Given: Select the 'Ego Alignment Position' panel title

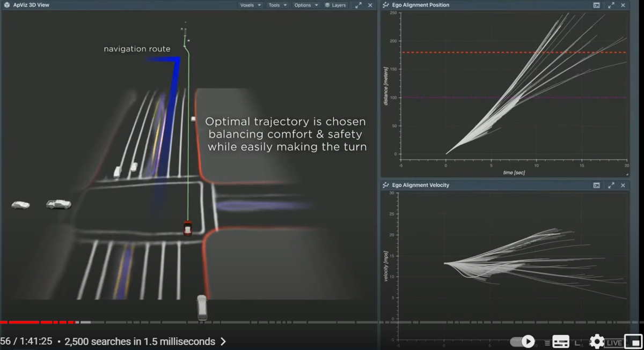Looking at the screenshot, I should pos(420,5).
